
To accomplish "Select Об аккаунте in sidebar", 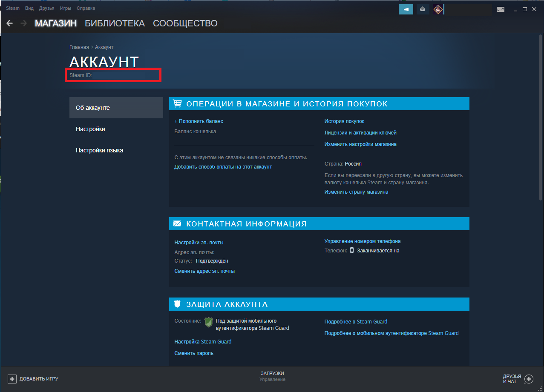I will [116, 108].
